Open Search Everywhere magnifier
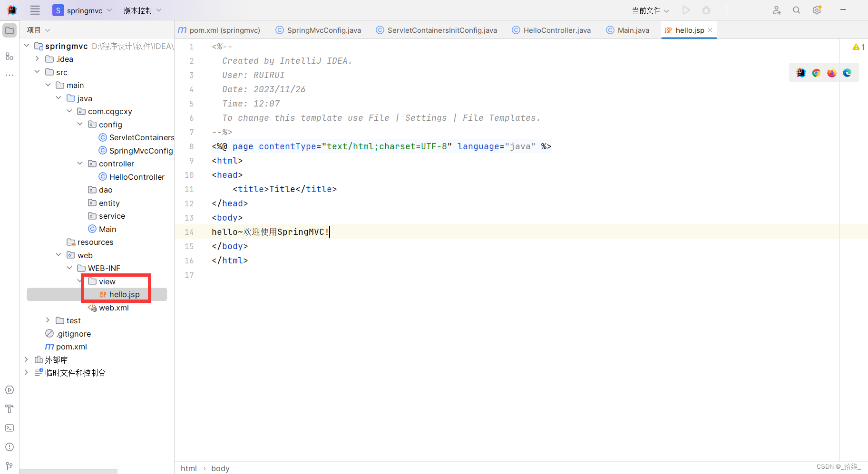This screenshot has width=868, height=474. [797, 10]
